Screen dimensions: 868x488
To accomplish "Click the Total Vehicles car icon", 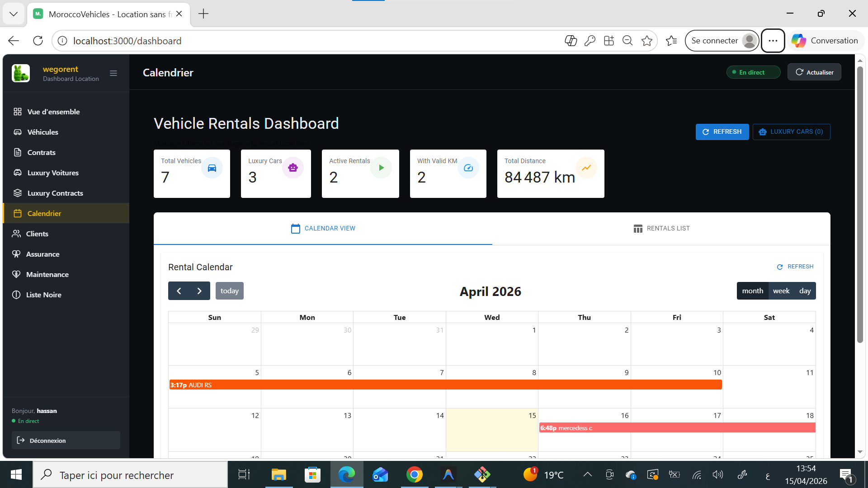I will click(212, 168).
